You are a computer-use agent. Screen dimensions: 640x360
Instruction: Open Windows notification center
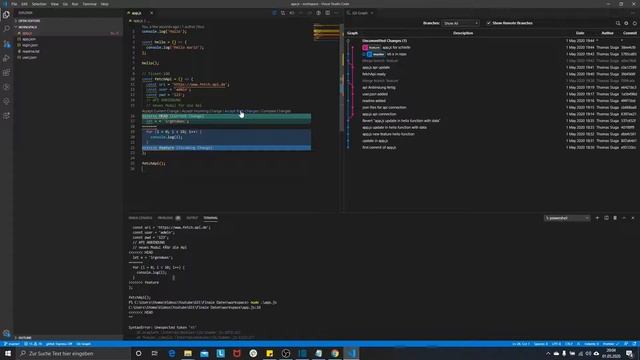click(629, 353)
